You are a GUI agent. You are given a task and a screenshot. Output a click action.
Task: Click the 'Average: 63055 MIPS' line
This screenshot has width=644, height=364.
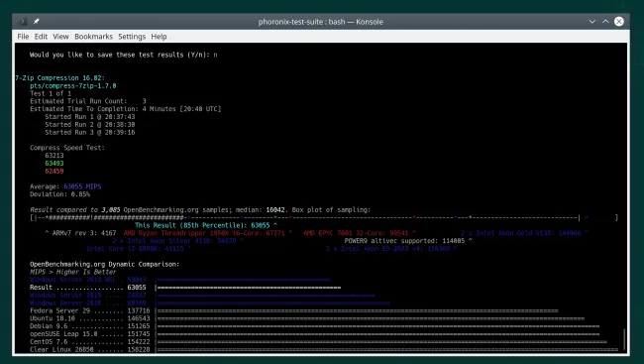point(65,186)
